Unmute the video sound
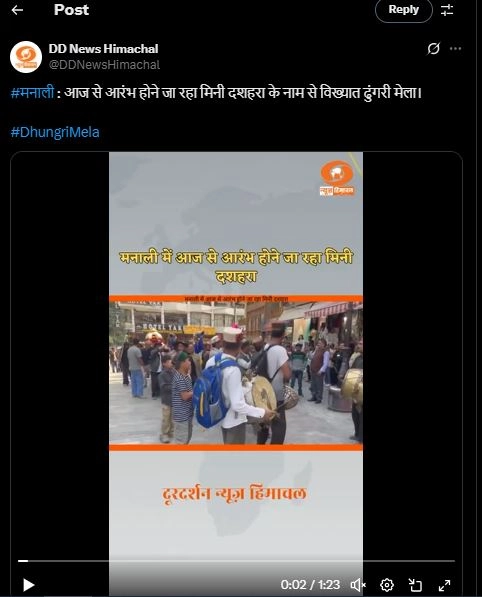482x597 pixels. [358, 585]
